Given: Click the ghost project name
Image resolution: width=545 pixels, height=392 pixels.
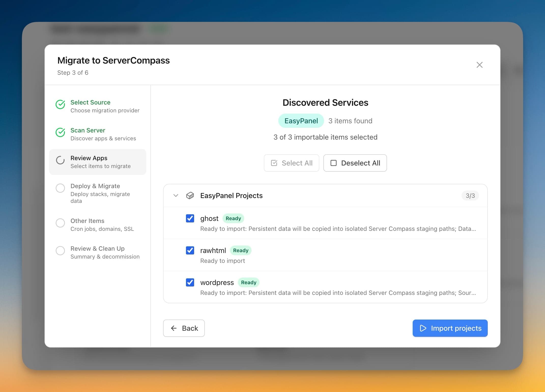Looking at the screenshot, I should tap(209, 218).
